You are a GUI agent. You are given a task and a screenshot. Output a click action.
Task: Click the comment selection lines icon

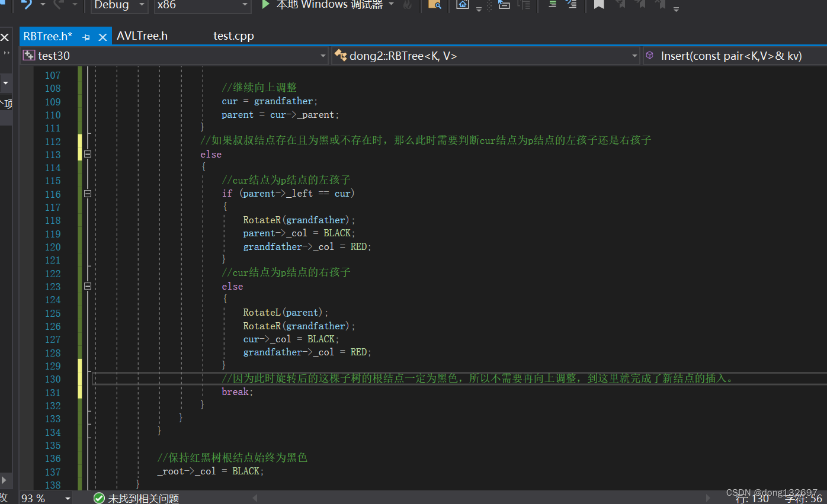click(x=571, y=5)
